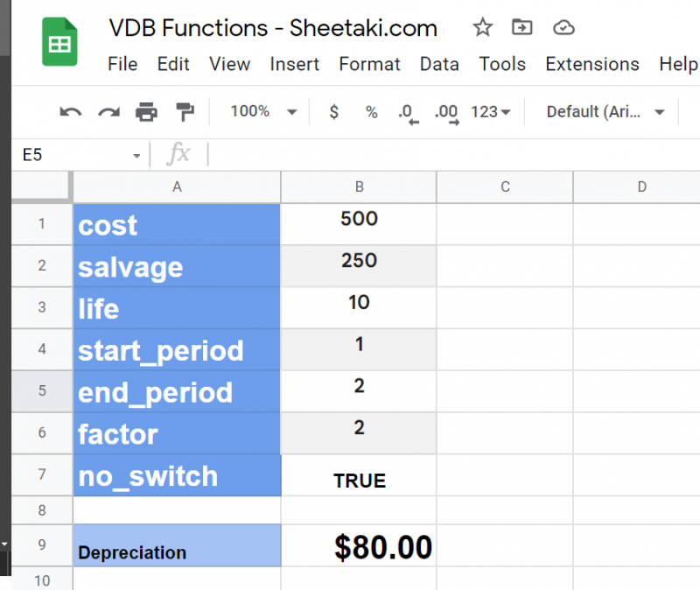Open the print dialog icon
Viewport: 700px width, 590px height.
click(x=146, y=112)
